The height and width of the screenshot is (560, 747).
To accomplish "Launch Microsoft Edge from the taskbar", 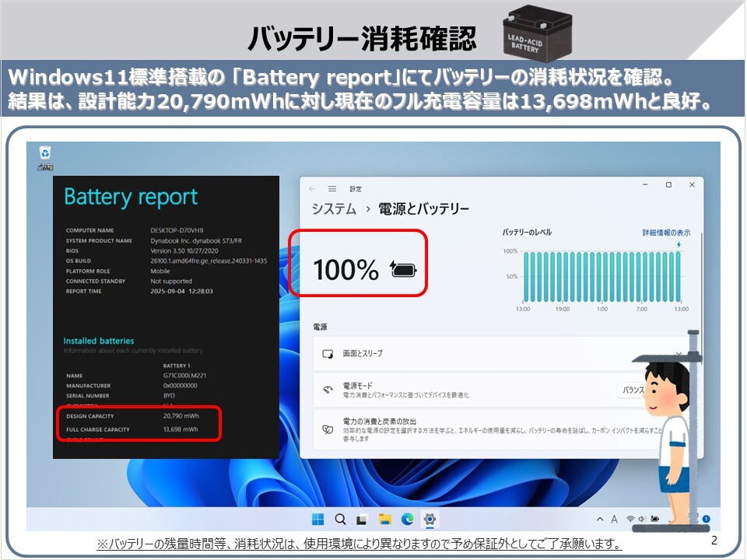I will [407, 519].
